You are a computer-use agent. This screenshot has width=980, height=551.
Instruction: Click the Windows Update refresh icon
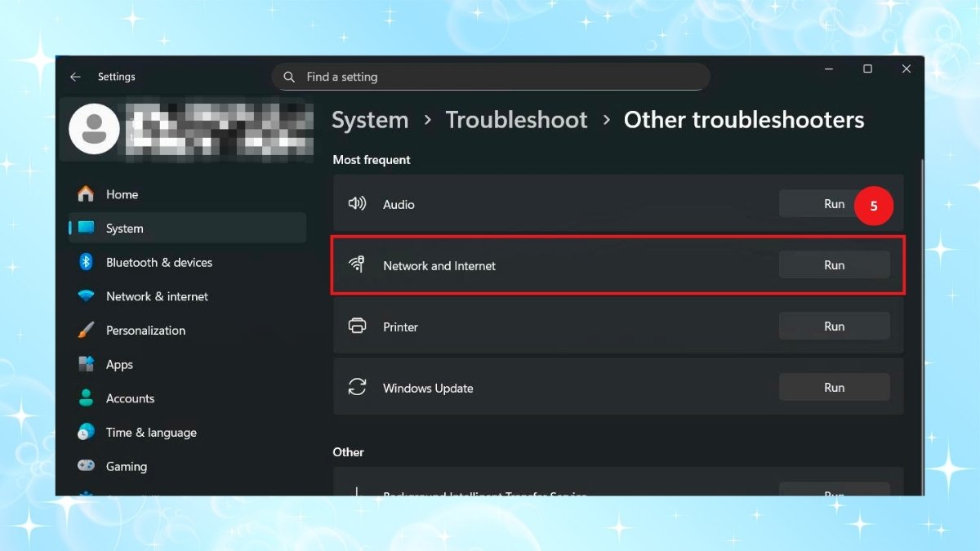click(357, 387)
